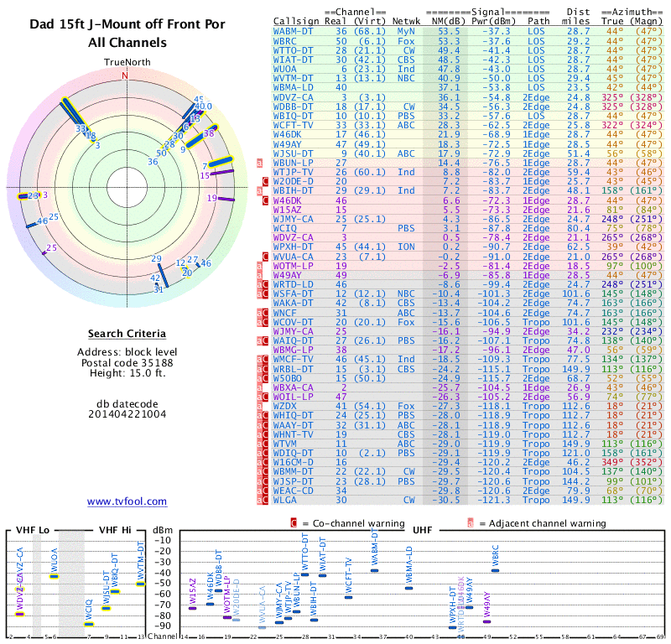This screenshot has height=644, width=671.
Task: Click the adjacent channel icon beside WOTM-LP
Action: (260, 266)
